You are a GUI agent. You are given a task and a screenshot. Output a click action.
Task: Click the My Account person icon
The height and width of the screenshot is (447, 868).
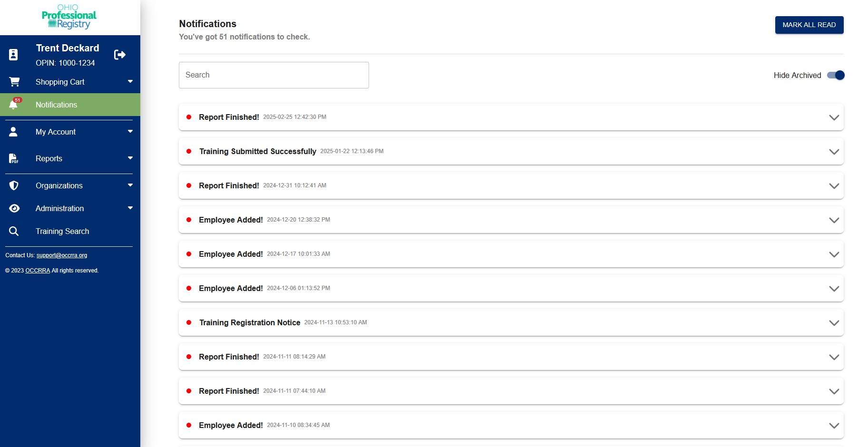coord(13,132)
